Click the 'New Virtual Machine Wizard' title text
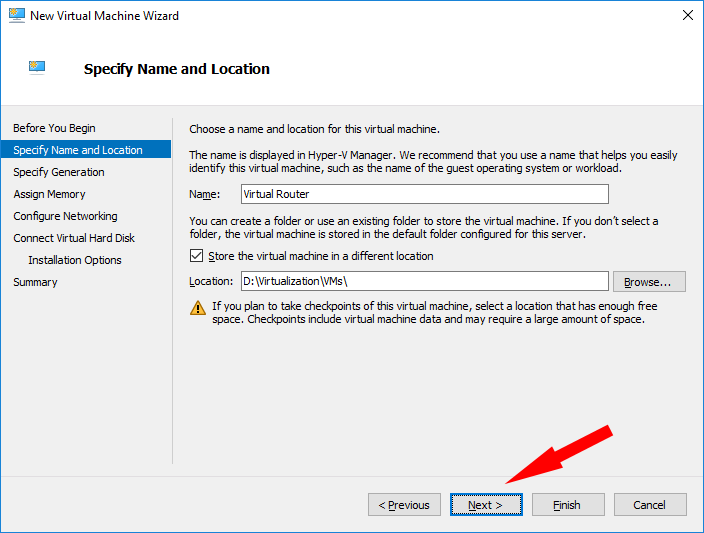This screenshot has width=704, height=533. [104, 16]
